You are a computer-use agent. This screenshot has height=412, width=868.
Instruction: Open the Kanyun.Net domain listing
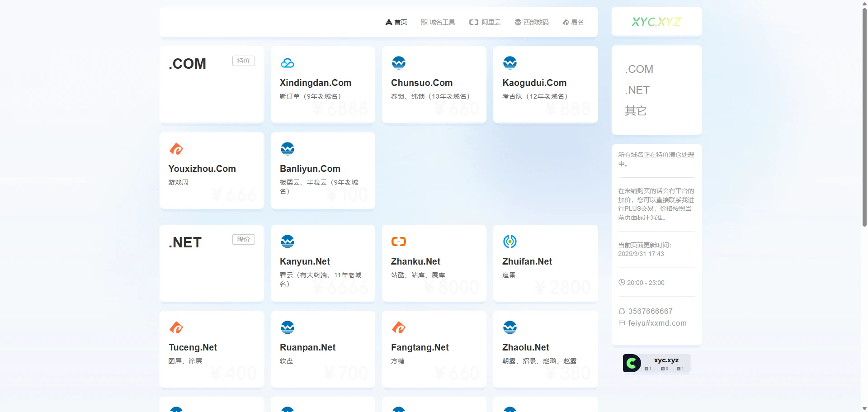[x=323, y=263]
